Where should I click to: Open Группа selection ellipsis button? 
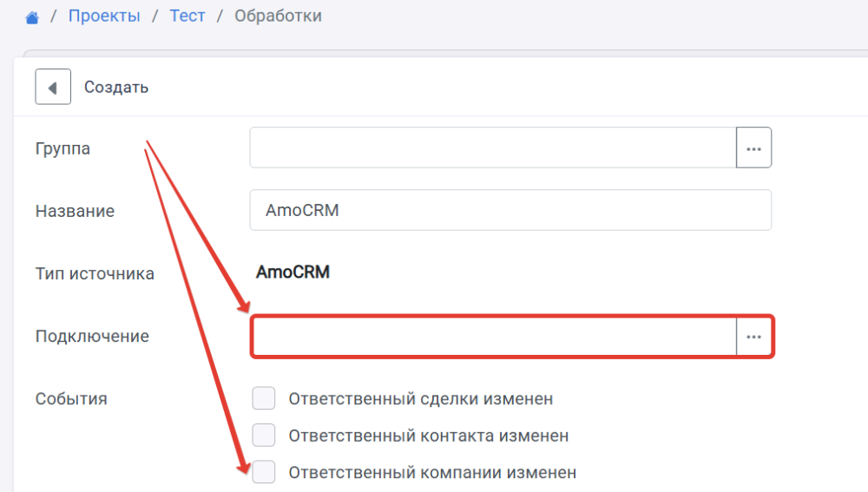pos(753,148)
